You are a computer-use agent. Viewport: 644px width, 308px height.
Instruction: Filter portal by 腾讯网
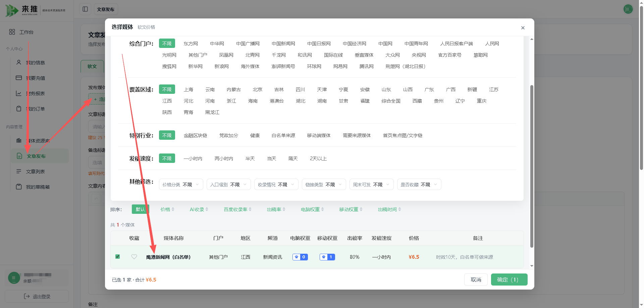click(x=366, y=66)
